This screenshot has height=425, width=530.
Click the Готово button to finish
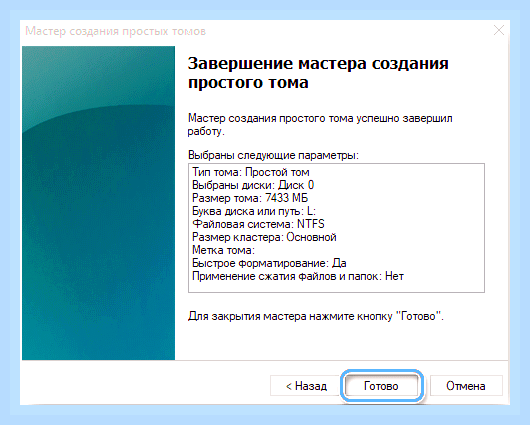point(381,386)
